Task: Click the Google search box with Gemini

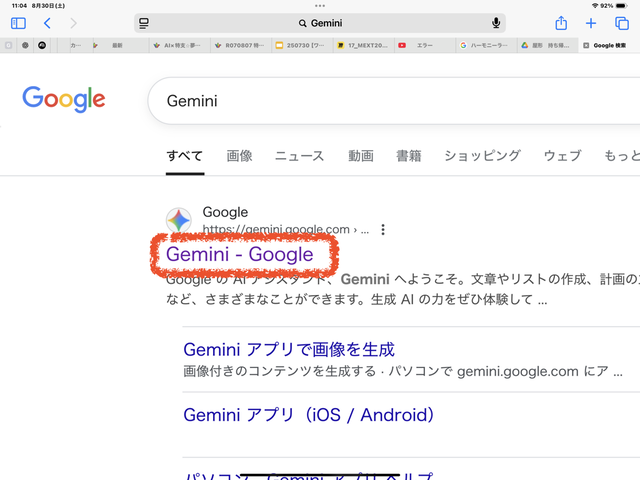Action: (390, 101)
